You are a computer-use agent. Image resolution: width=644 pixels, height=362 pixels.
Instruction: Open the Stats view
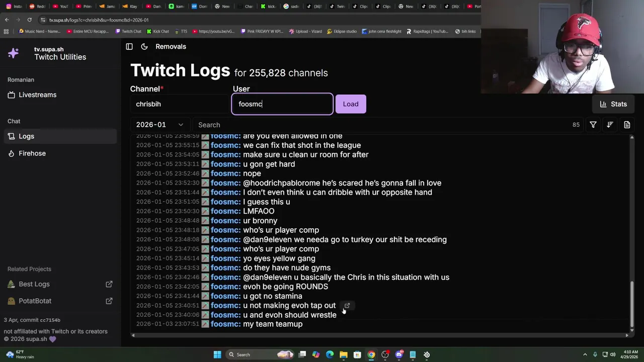coord(613,104)
